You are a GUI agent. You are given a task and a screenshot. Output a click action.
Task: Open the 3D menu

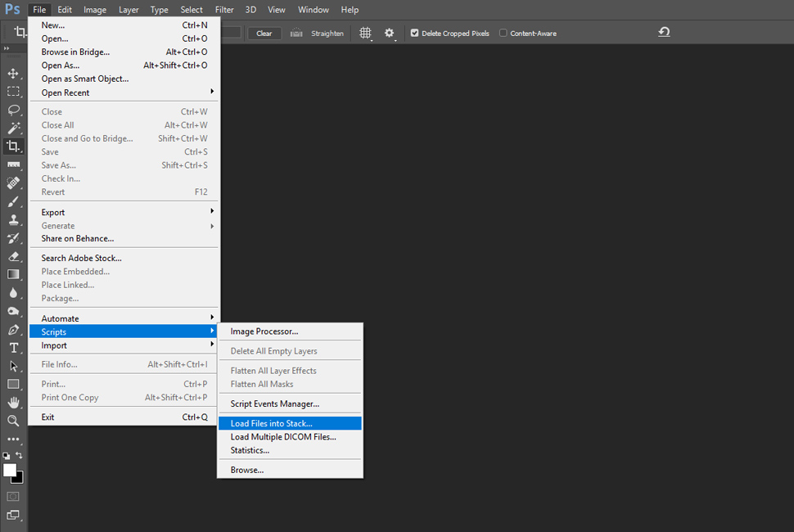pos(250,10)
